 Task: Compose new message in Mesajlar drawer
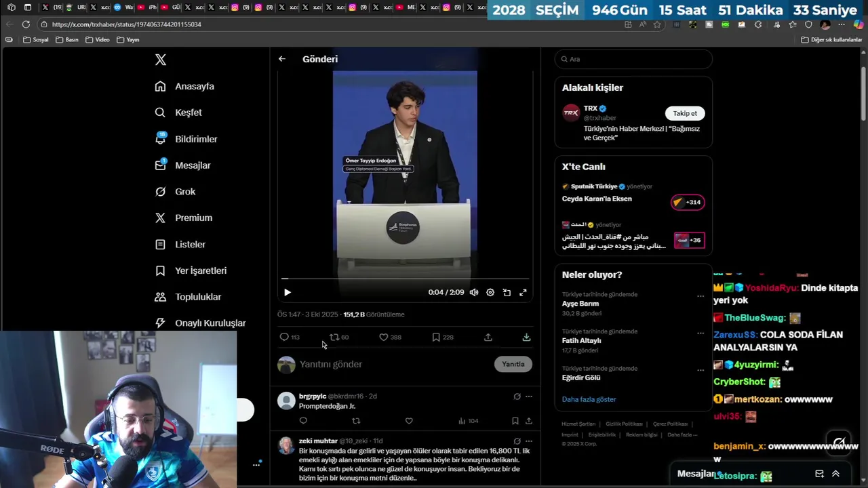tap(819, 474)
